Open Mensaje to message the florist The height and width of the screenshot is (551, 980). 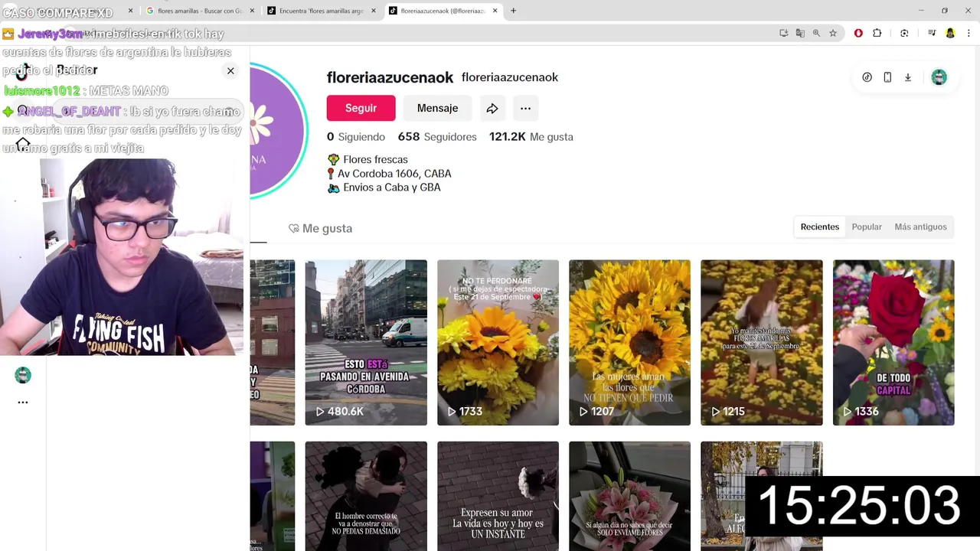pyautogui.click(x=437, y=108)
